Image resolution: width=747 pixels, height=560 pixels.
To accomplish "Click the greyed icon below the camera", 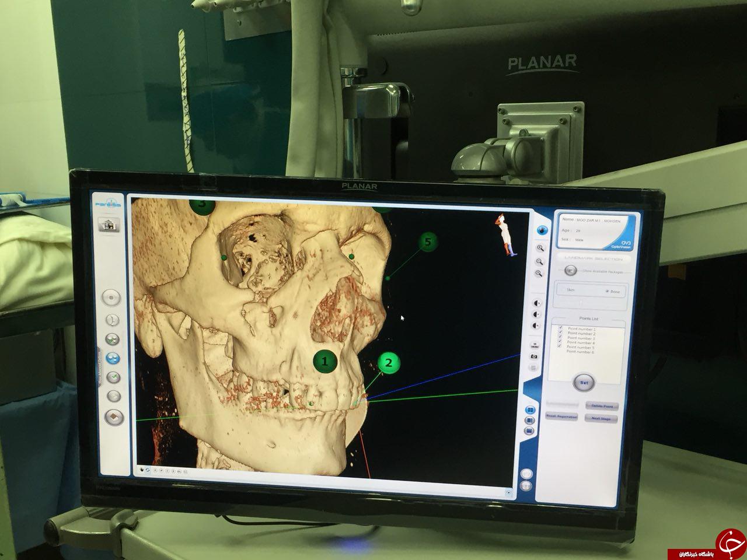I will [533, 367].
